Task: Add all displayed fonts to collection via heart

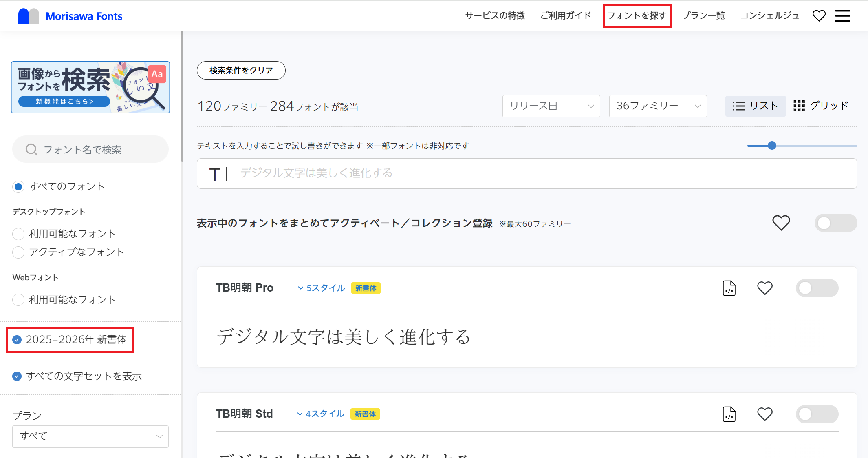Action: coord(781,223)
